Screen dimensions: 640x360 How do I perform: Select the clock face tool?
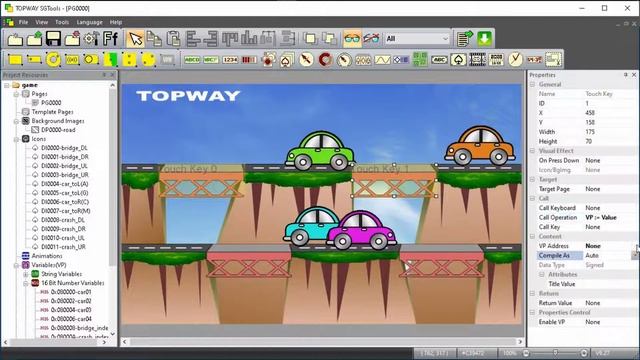pyautogui.click(x=515, y=60)
